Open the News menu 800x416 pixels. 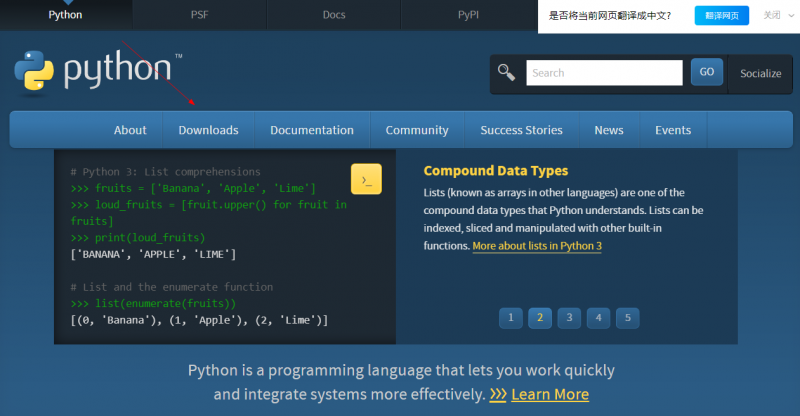(609, 130)
